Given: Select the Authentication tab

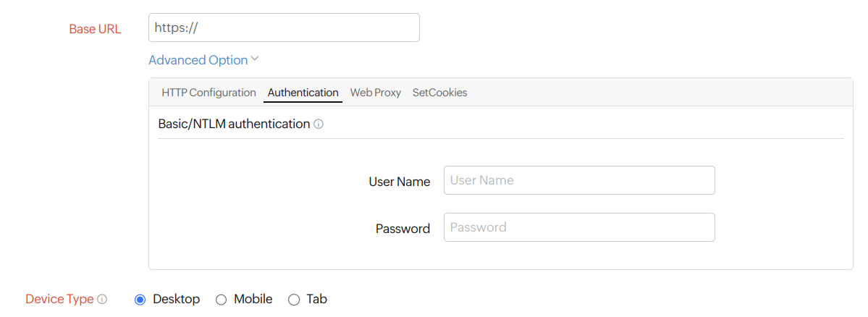Looking at the screenshot, I should (303, 93).
